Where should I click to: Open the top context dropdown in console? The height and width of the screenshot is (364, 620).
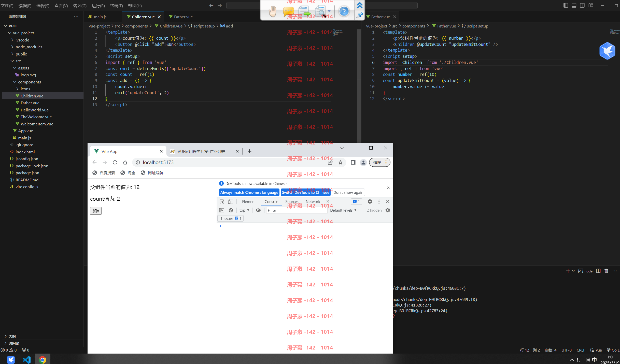tap(244, 210)
